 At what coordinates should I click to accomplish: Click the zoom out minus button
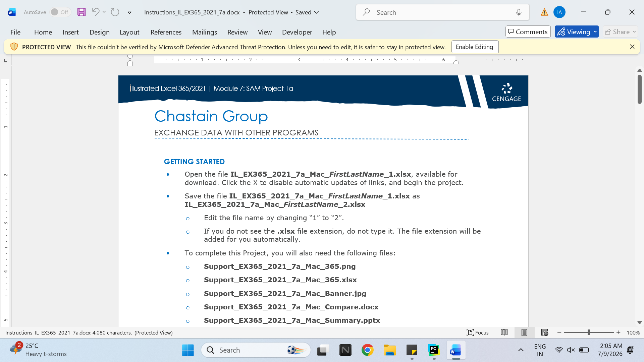[559, 333]
